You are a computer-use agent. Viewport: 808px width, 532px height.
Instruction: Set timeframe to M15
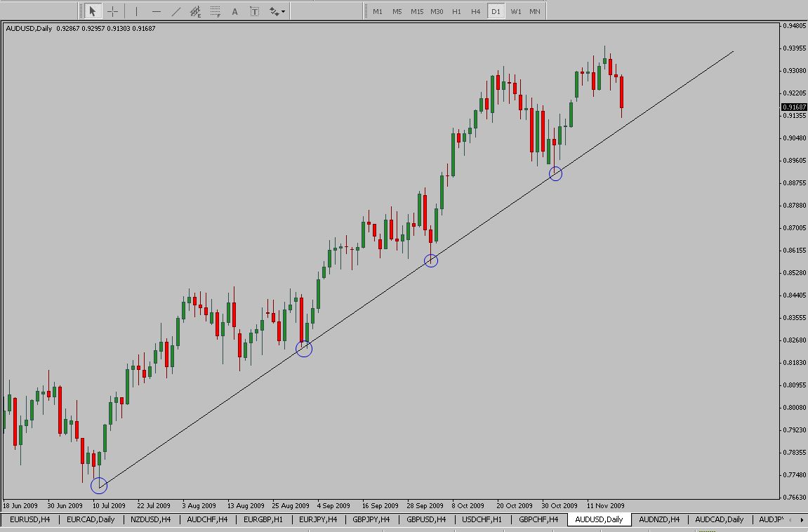[417, 11]
